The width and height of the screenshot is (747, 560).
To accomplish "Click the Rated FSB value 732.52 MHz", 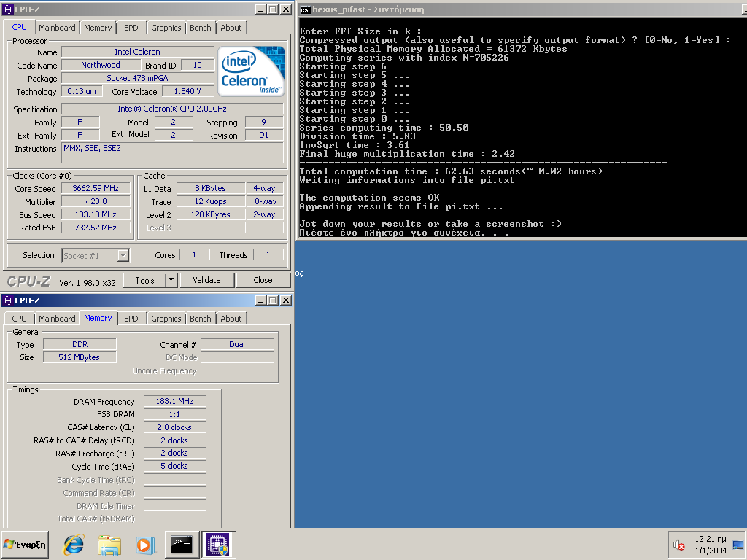I will click(96, 227).
